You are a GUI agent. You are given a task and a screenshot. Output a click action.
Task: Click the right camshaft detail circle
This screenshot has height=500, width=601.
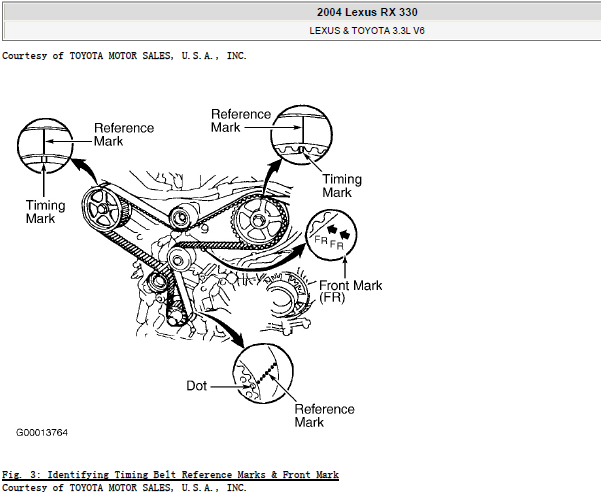(x=301, y=135)
